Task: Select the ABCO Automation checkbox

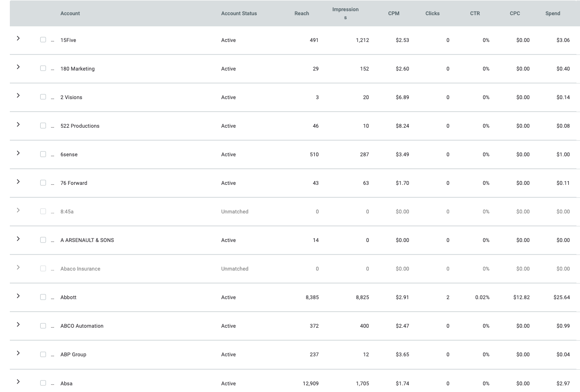Action: [x=43, y=325]
